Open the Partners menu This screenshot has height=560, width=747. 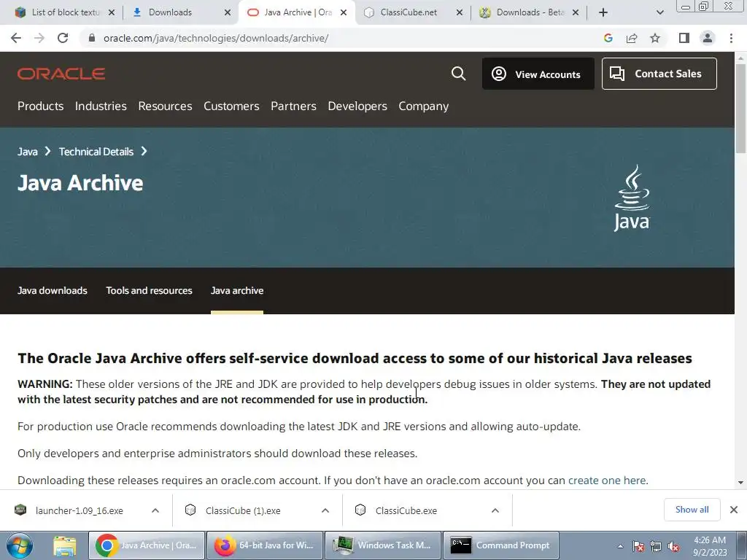[293, 106]
